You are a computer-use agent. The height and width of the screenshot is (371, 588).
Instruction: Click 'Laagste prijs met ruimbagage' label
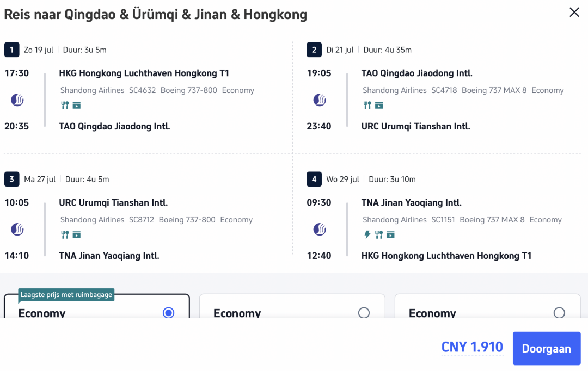pyautogui.click(x=66, y=295)
